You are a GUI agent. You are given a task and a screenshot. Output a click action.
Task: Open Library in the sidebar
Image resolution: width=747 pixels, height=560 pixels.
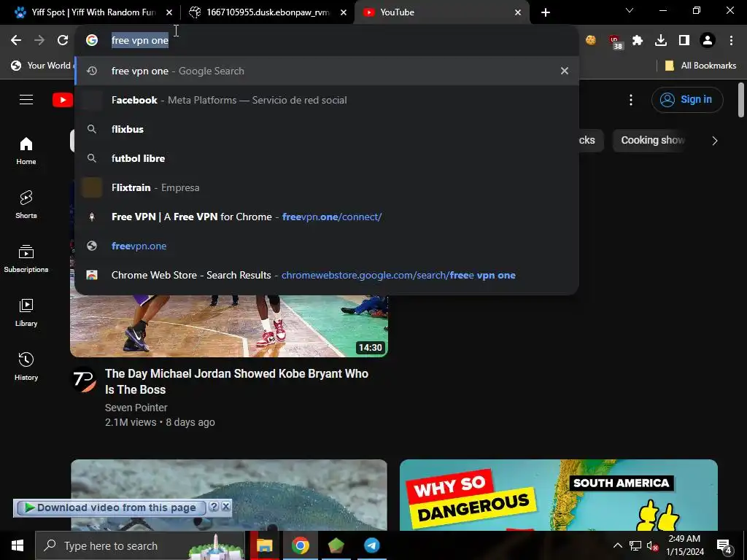point(26,313)
